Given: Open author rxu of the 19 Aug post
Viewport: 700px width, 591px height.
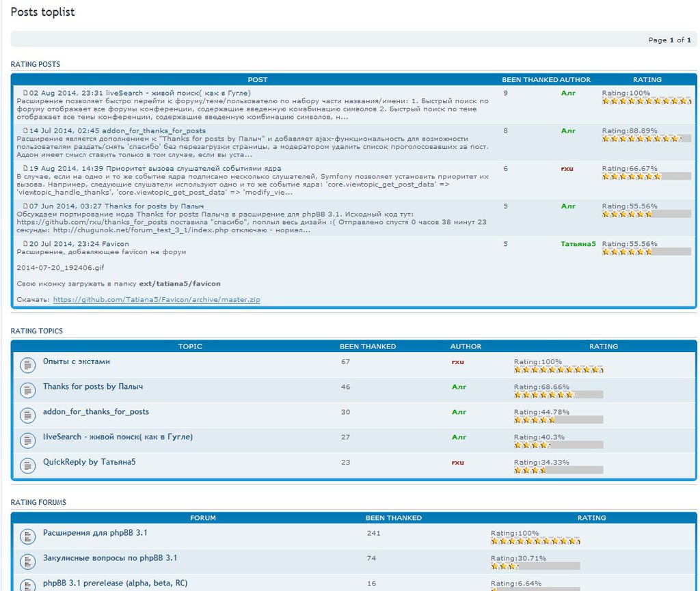Looking at the screenshot, I should tap(567, 169).
